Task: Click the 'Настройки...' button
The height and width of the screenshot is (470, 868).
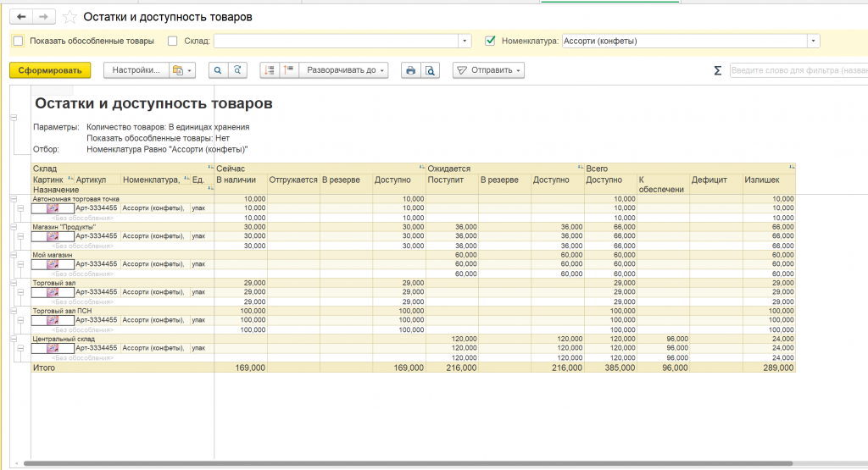Action: pyautogui.click(x=134, y=70)
